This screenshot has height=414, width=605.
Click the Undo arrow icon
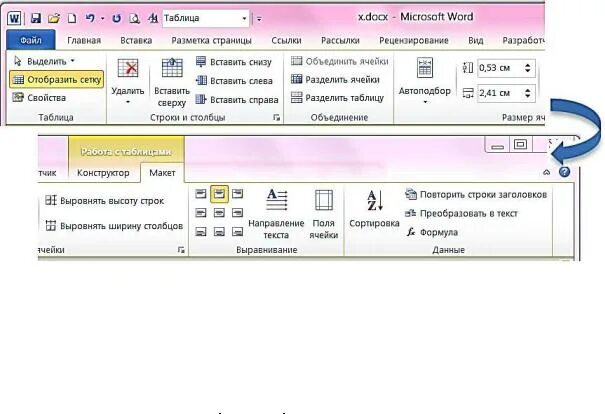click(90, 18)
